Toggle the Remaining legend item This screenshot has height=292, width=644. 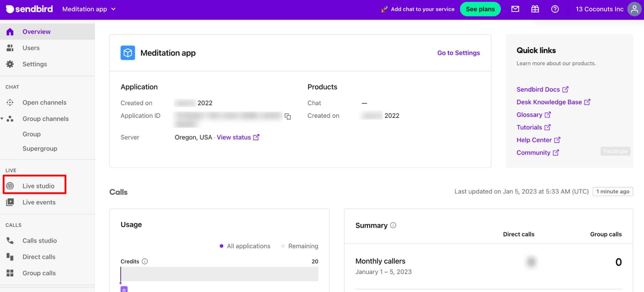(300, 246)
